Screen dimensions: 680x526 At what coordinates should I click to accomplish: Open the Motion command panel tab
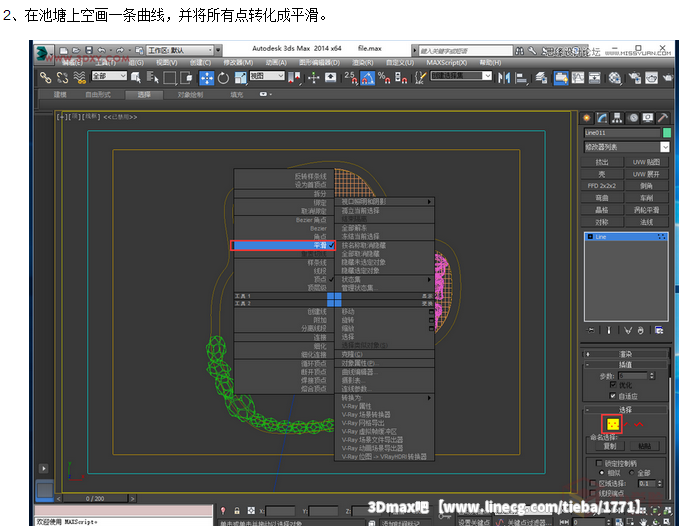[x=634, y=118]
